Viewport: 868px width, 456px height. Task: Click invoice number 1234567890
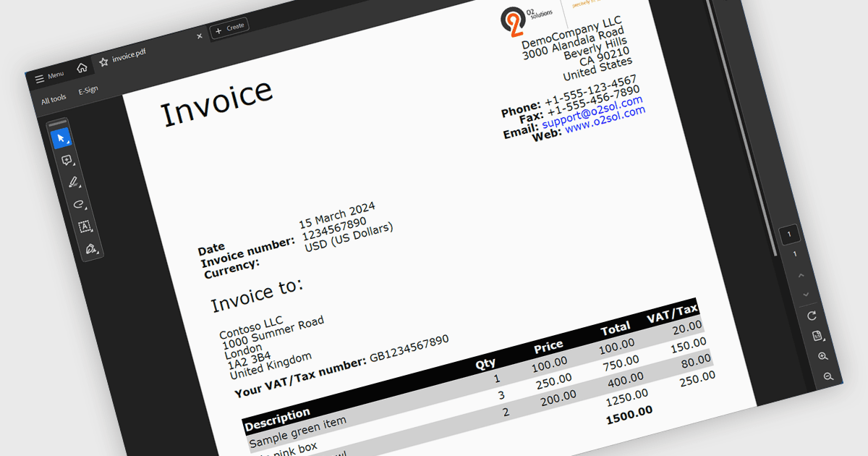[333, 229]
